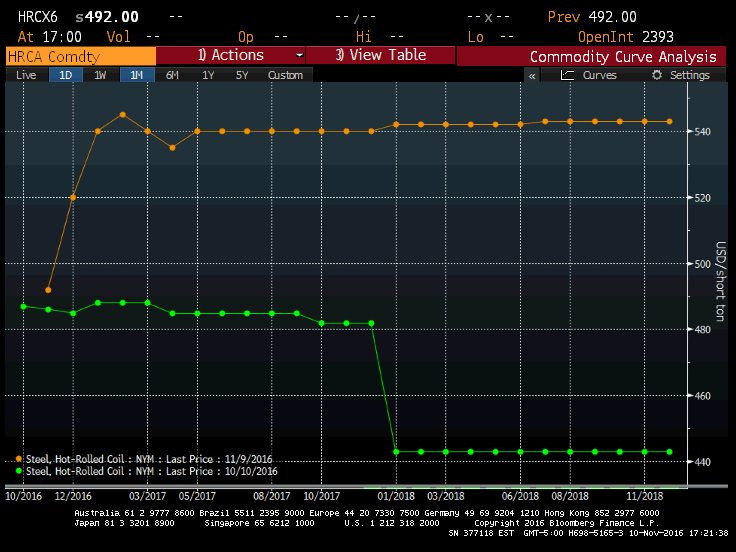Click the orange curve peak at 03/2017
Image resolution: width=736 pixels, height=552 pixels.
[122, 114]
